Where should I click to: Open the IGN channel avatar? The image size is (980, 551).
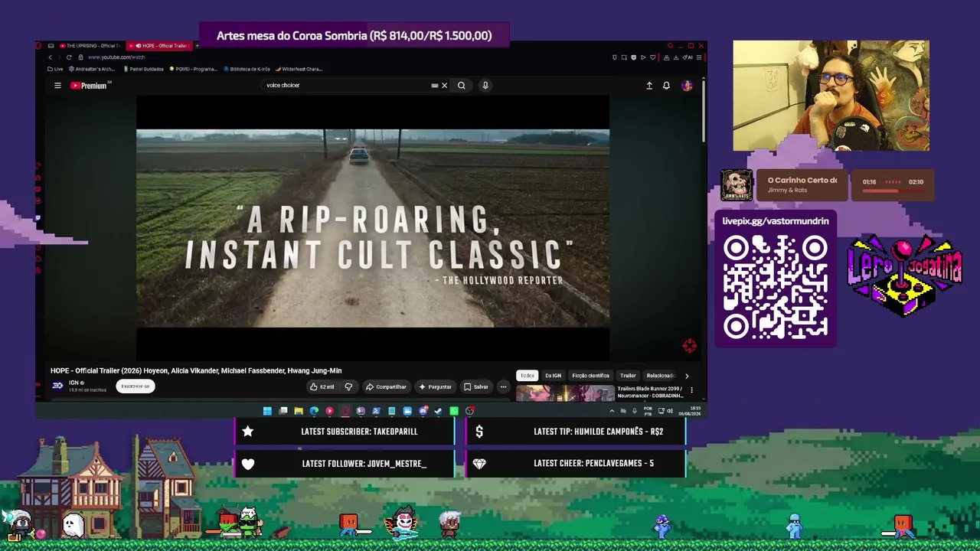point(57,386)
